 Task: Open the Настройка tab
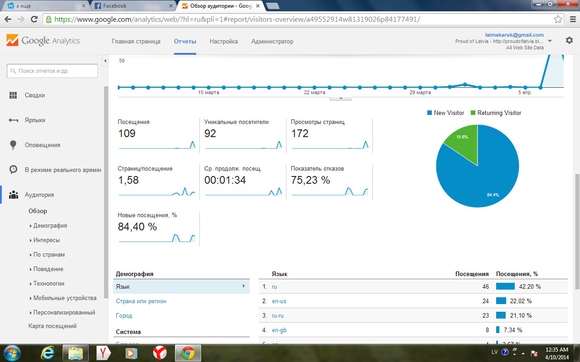tap(223, 41)
